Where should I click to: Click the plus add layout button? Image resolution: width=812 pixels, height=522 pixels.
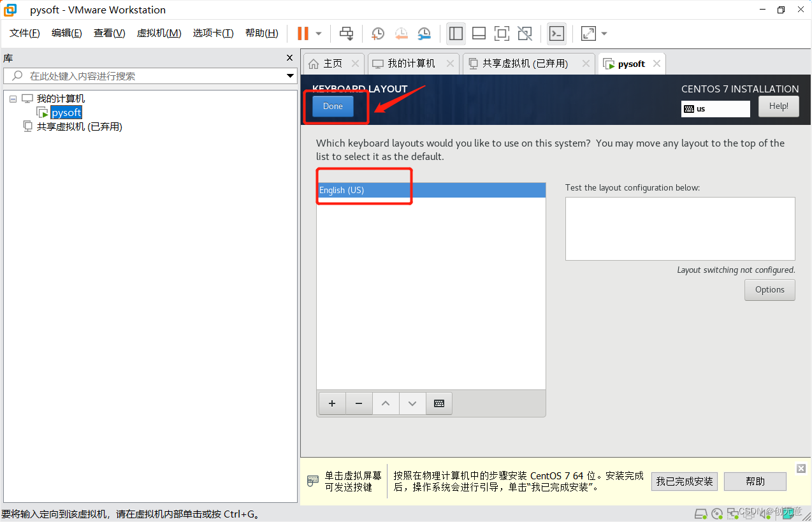coord(332,403)
